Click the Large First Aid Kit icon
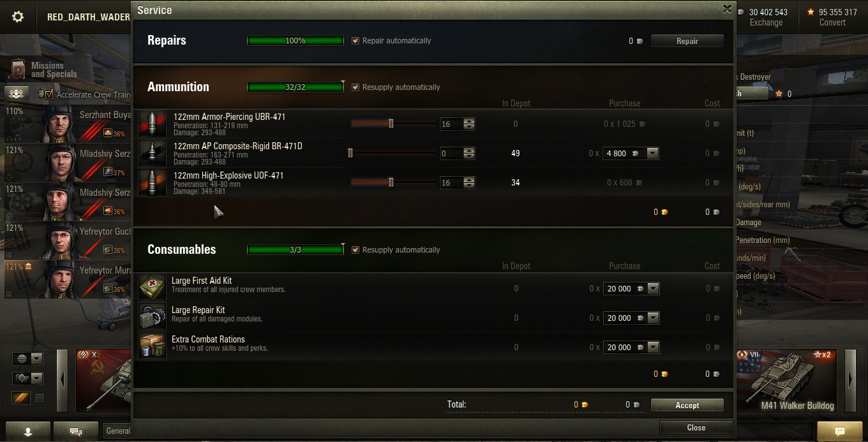This screenshot has width=868, height=442. [x=153, y=288]
